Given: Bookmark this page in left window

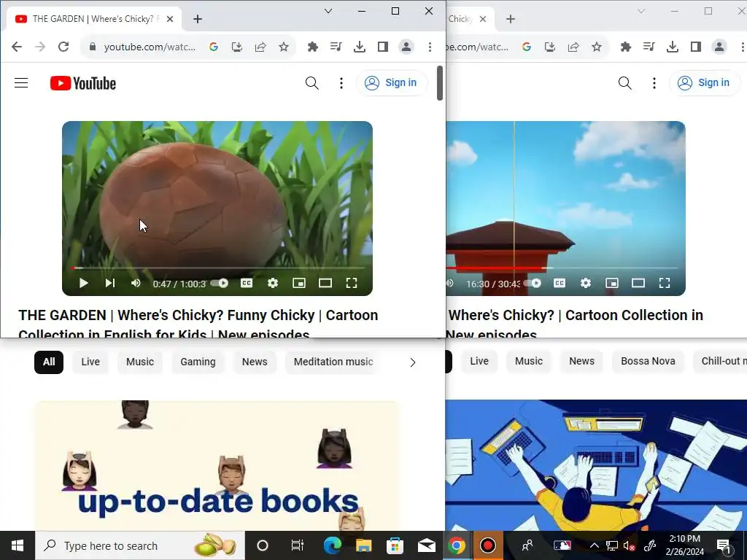Looking at the screenshot, I should pos(284,47).
